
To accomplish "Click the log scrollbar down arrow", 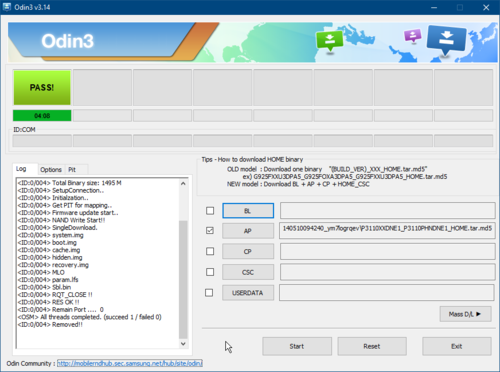I will (x=183, y=344).
